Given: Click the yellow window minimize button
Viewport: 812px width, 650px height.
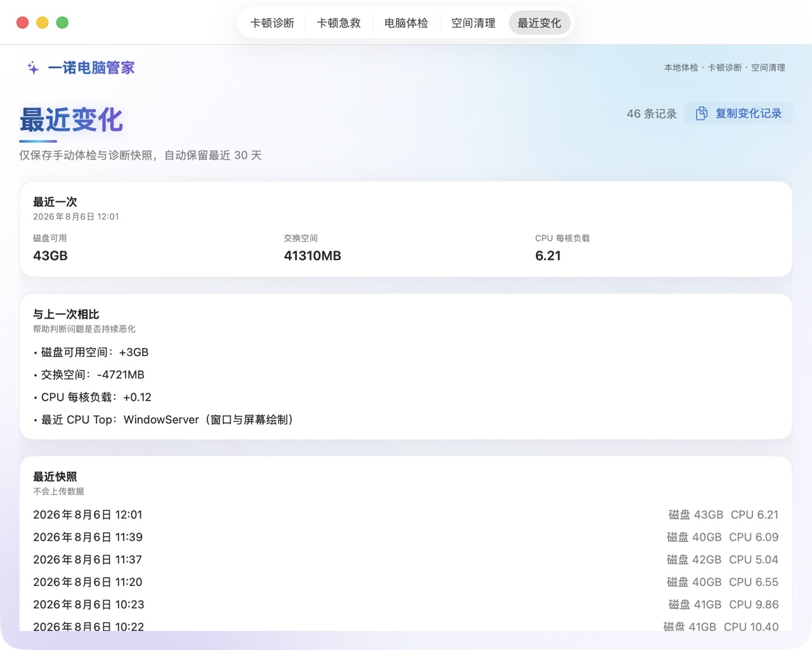Looking at the screenshot, I should [43, 23].
